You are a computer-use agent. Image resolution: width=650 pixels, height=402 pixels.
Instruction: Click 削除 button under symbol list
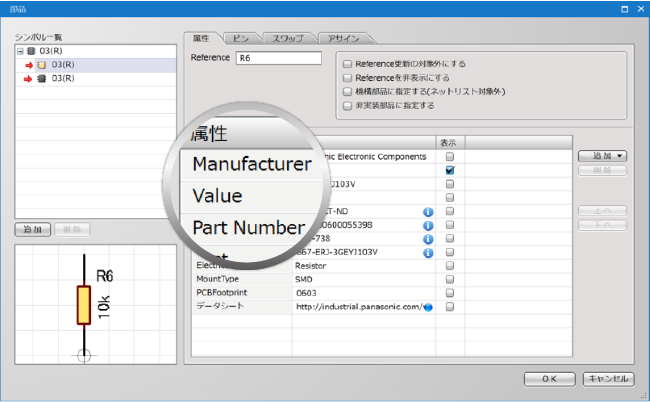coord(72,230)
